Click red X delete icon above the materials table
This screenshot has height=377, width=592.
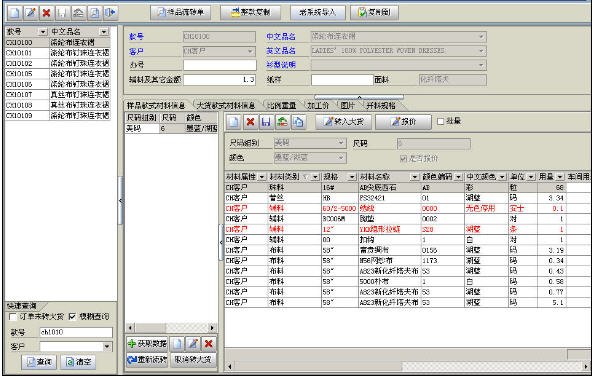pyautogui.click(x=250, y=122)
